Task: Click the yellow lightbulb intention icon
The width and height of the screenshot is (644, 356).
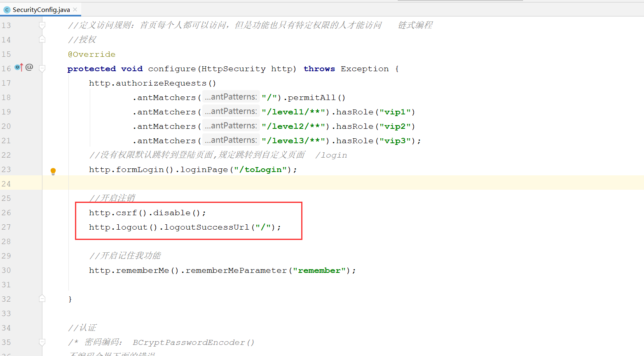Action: (53, 172)
